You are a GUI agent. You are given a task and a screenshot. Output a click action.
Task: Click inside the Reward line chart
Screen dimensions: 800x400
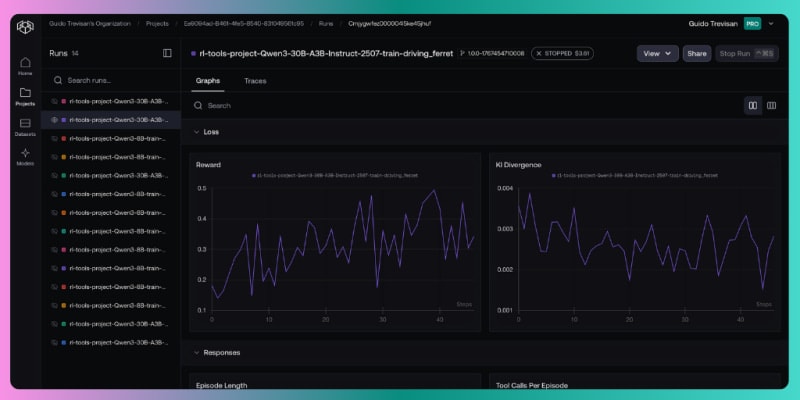click(x=341, y=250)
